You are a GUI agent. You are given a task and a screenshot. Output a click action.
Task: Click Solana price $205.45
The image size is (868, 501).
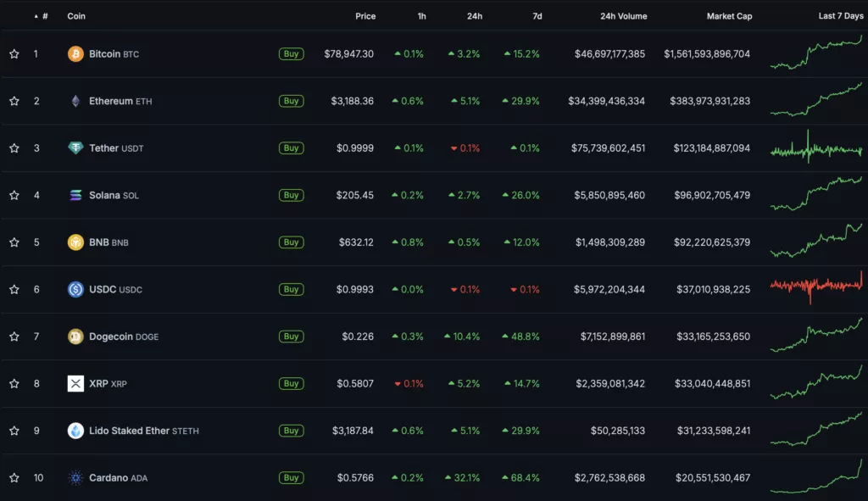coord(355,195)
